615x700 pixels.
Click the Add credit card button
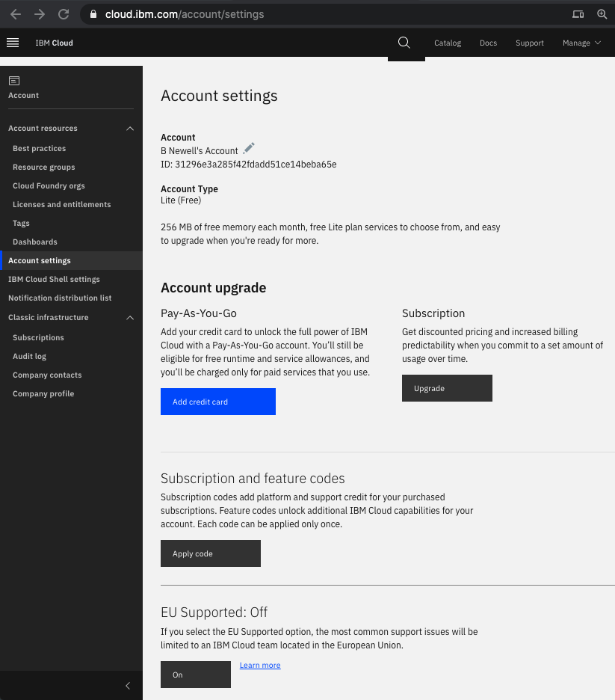(x=218, y=402)
